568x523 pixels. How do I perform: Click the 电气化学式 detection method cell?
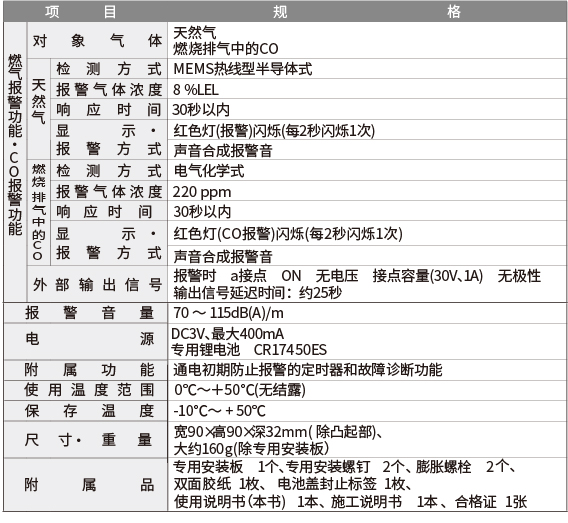(209, 171)
